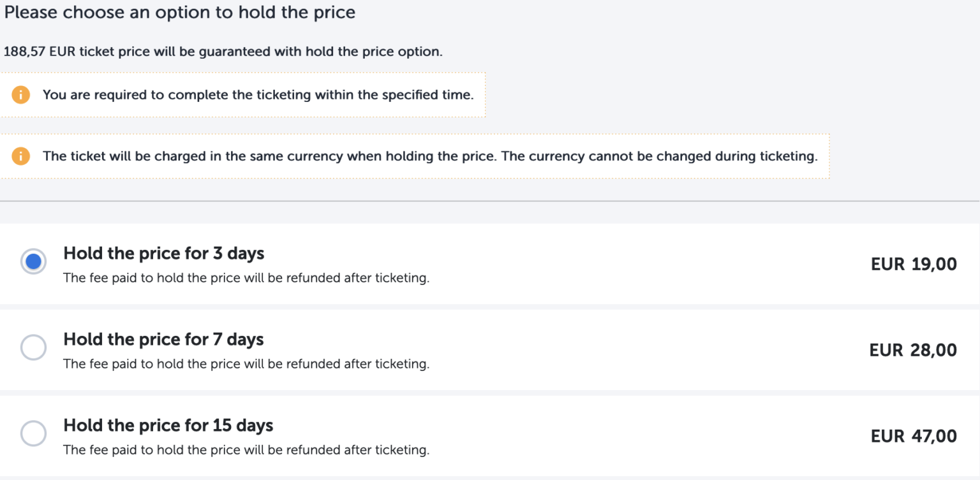Click the 'Hold the price for 3 days' title
The image size is (980, 480).
pos(163,253)
